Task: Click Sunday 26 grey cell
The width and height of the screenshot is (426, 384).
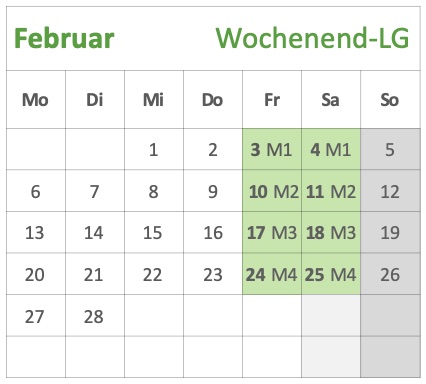Action: (x=390, y=274)
